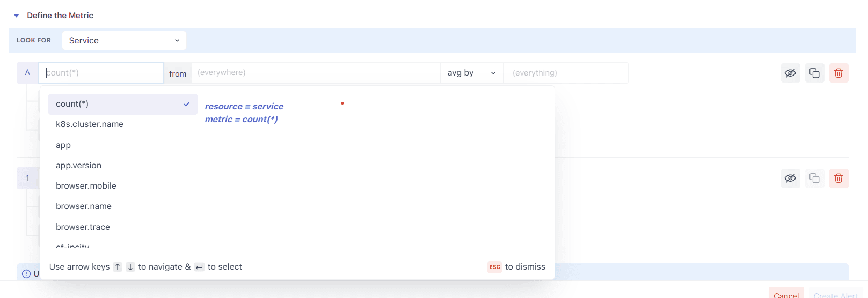The width and height of the screenshot is (868, 298).
Task: Select count(*) from the metric list
Action: coord(122,104)
